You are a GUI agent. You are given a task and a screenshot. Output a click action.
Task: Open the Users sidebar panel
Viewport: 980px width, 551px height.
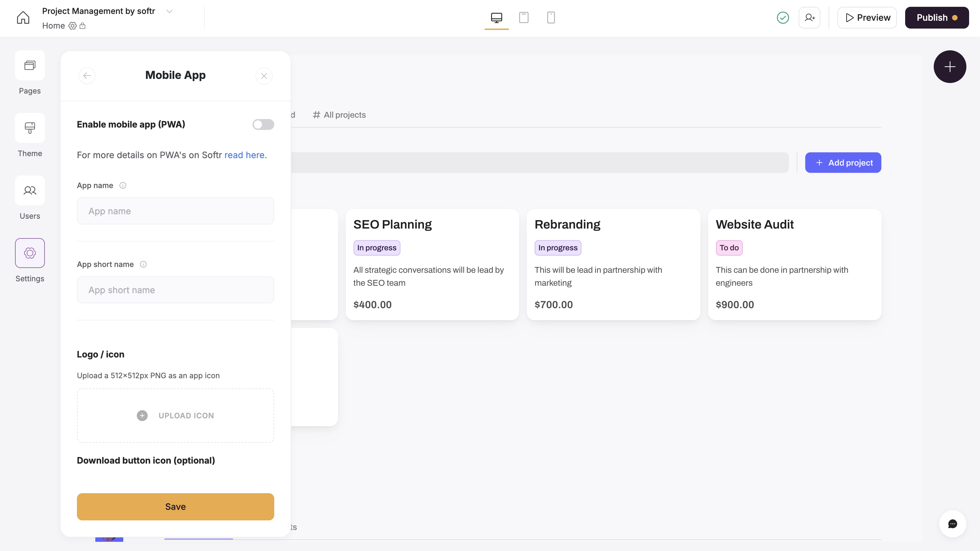pyautogui.click(x=30, y=190)
